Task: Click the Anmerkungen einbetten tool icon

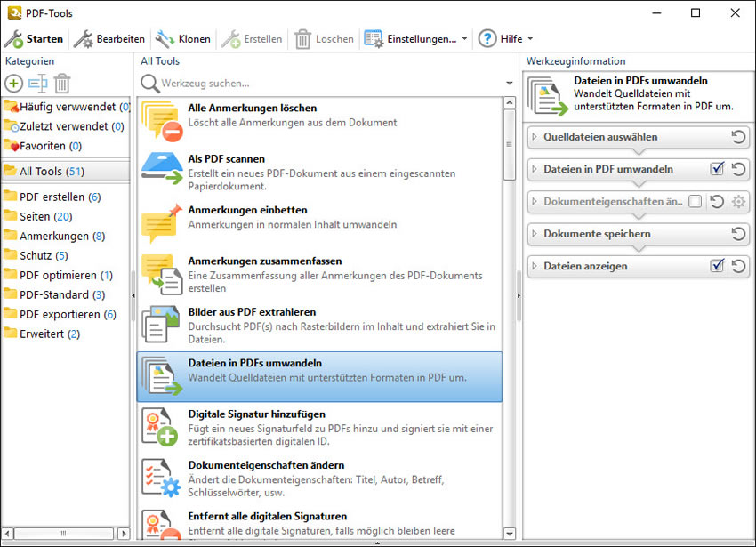Action: 162,223
